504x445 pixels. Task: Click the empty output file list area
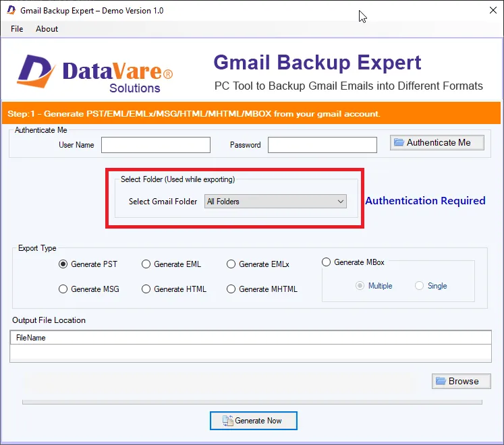click(x=251, y=353)
